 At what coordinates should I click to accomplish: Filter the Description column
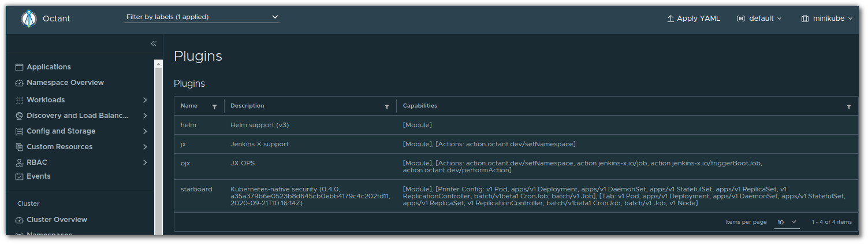point(387,106)
